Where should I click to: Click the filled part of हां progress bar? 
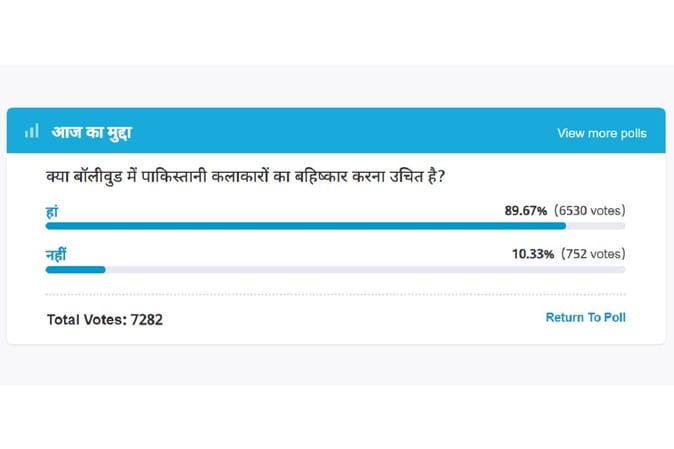306,226
